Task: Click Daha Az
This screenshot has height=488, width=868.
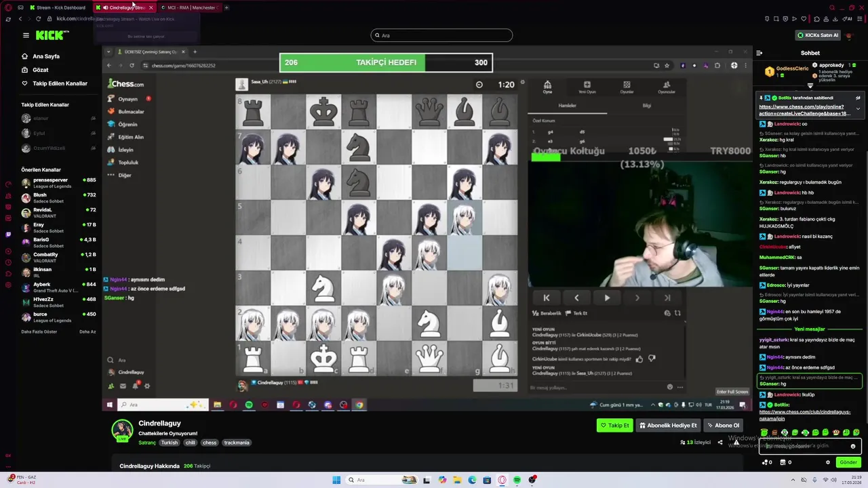Action: click(x=87, y=331)
